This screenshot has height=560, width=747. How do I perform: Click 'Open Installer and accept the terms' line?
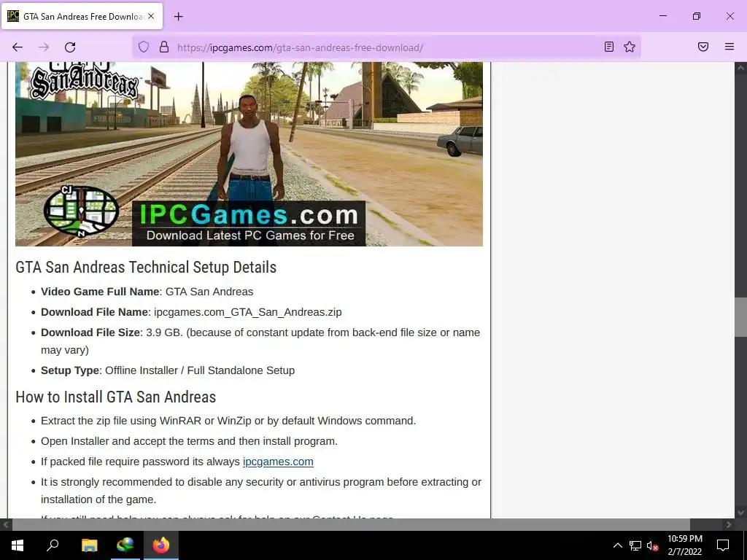point(189,441)
